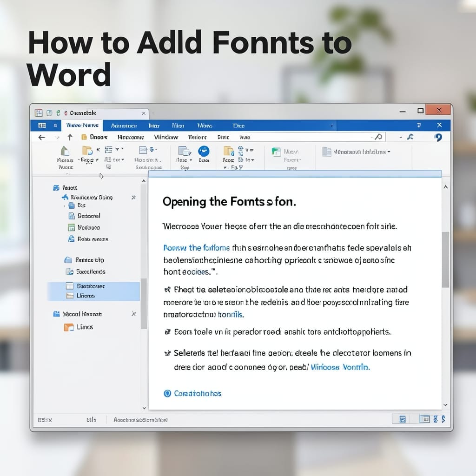
Task: Click the folder icon above 'Aagg' in the ribbon
Action: (x=87, y=150)
